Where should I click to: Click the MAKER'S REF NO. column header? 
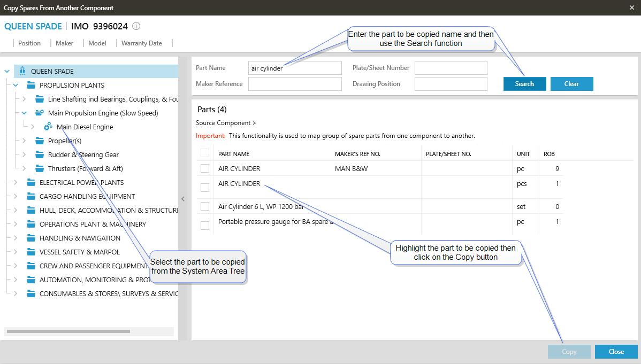(x=357, y=154)
